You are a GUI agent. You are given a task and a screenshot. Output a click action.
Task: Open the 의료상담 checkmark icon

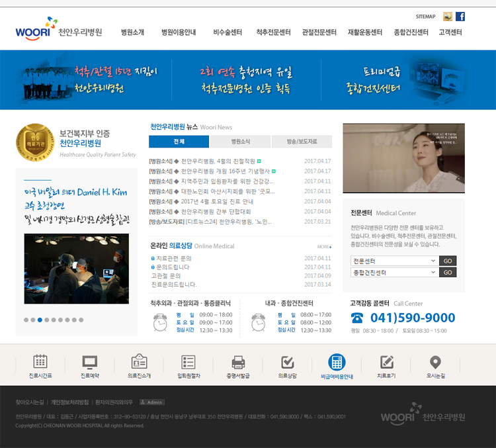287,362
